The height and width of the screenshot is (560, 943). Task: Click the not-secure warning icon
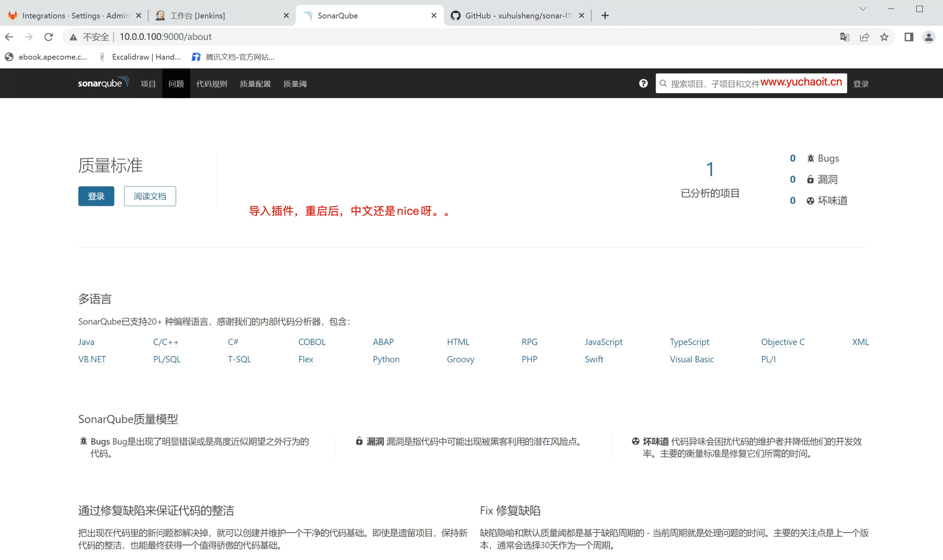coord(74,37)
